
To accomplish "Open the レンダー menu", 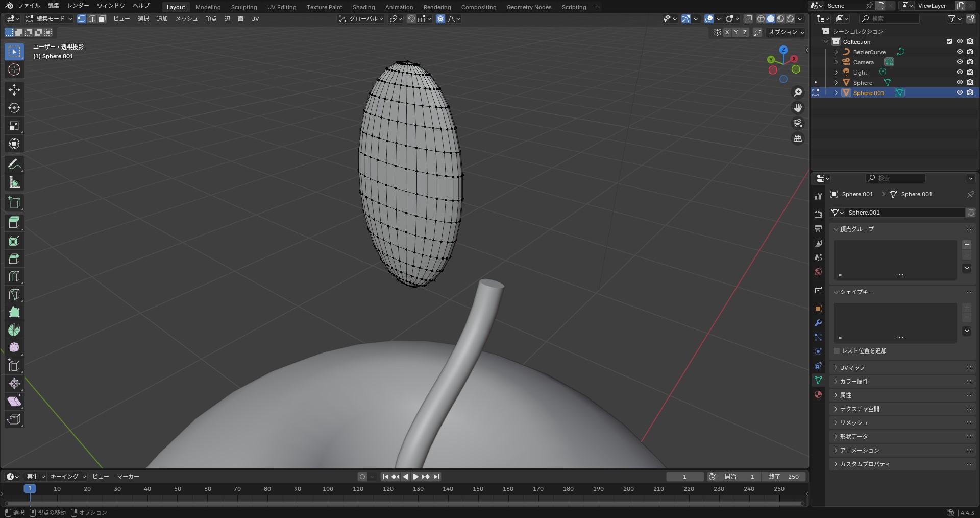I will click(x=78, y=6).
